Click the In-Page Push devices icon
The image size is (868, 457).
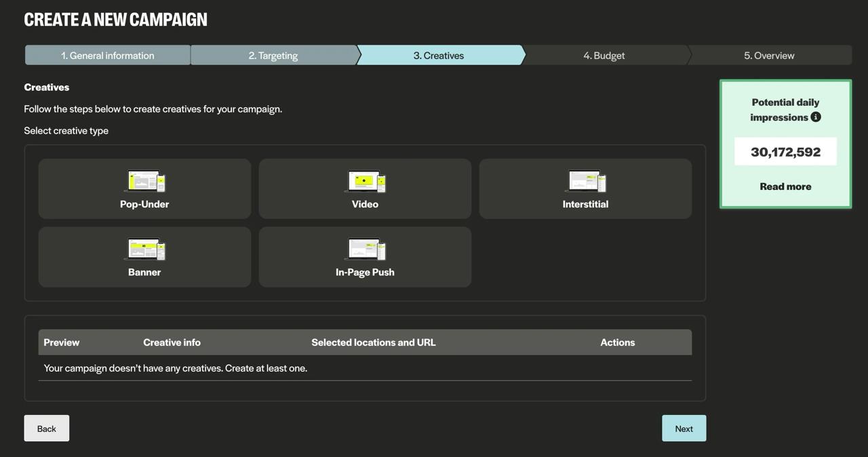(x=365, y=249)
